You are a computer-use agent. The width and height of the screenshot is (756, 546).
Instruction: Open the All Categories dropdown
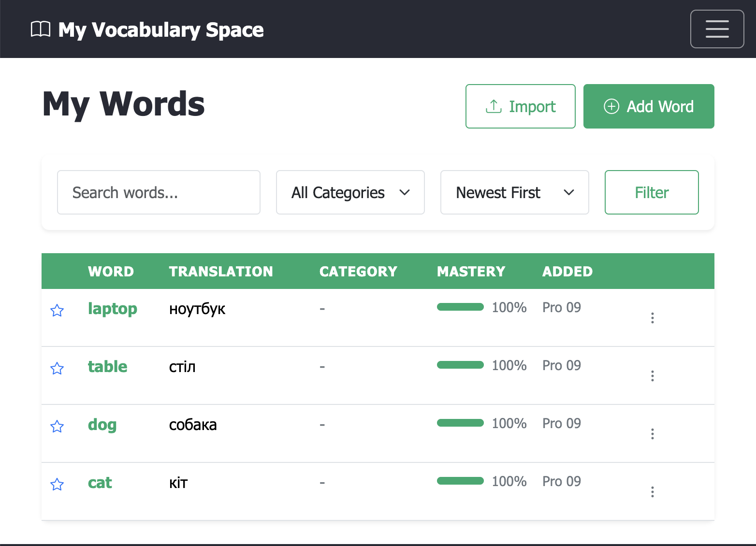click(350, 192)
